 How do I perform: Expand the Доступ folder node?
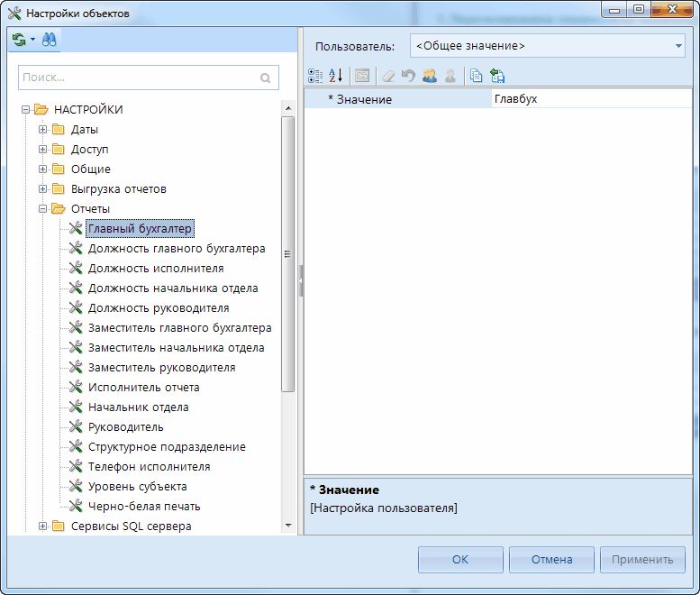pos(42,150)
